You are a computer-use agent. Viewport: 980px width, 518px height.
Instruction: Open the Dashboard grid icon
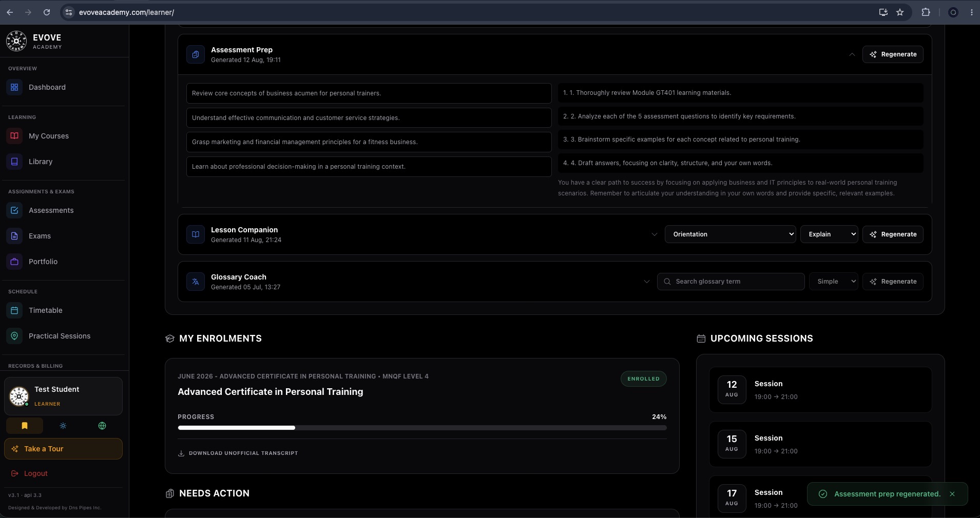(x=14, y=87)
